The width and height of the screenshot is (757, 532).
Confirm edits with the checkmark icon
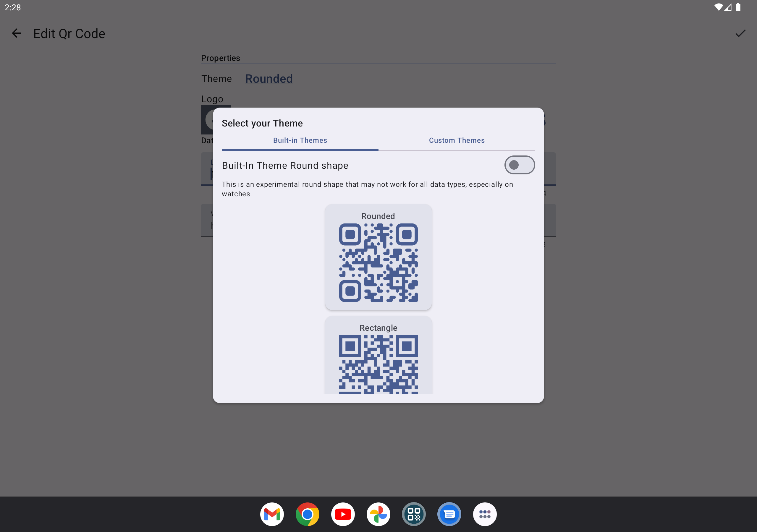coord(740,33)
